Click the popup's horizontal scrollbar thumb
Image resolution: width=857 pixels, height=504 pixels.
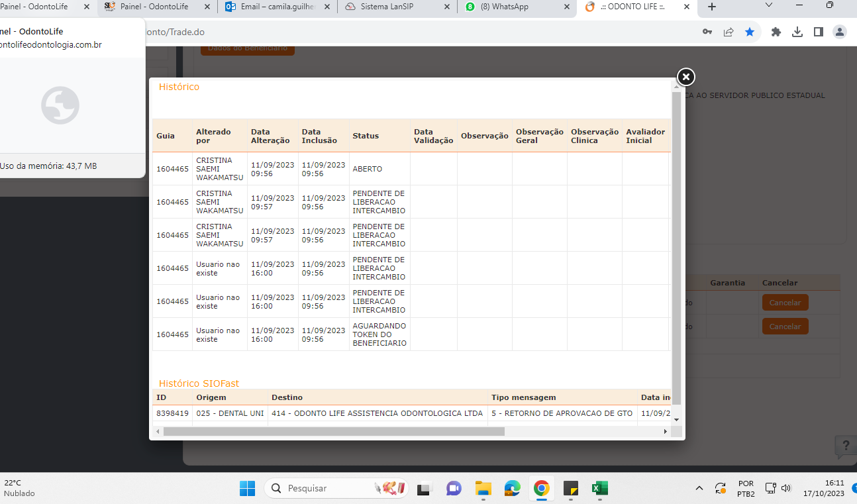click(x=334, y=431)
